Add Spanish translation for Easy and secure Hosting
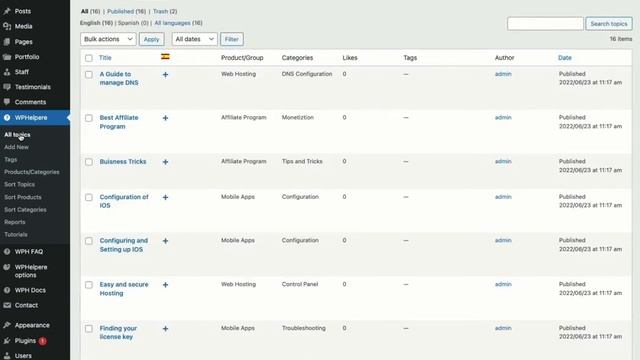640x360 pixels. 165,285
